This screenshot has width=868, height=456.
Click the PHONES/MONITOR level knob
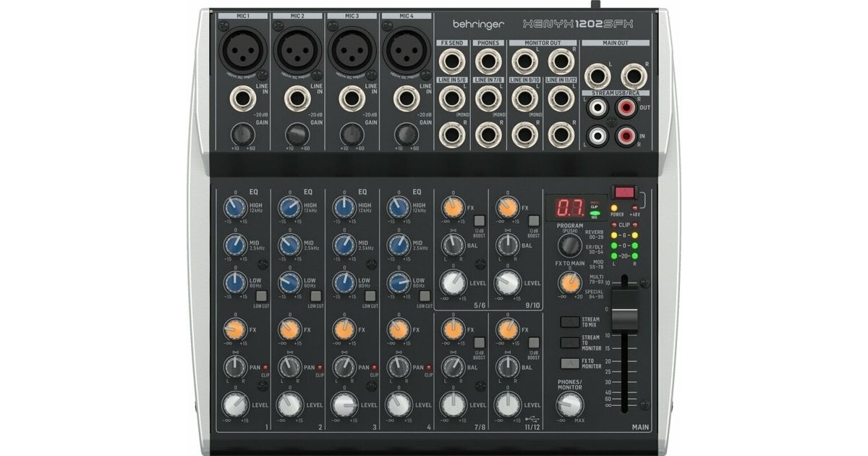point(569,403)
